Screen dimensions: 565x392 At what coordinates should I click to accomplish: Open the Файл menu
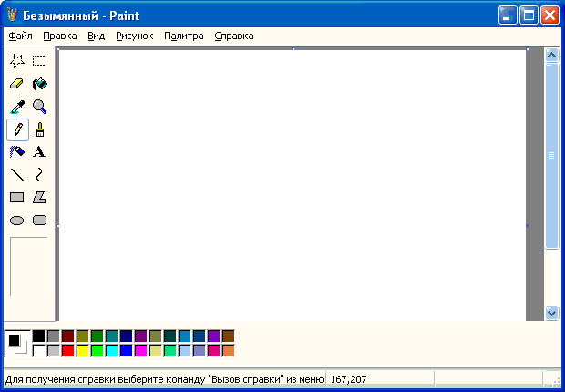pos(21,36)
